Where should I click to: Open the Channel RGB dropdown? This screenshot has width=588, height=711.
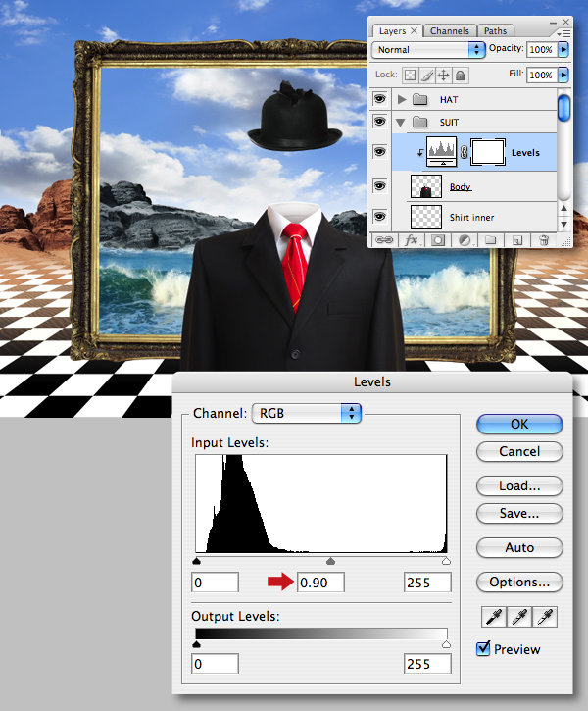click(x=307, y=413)
